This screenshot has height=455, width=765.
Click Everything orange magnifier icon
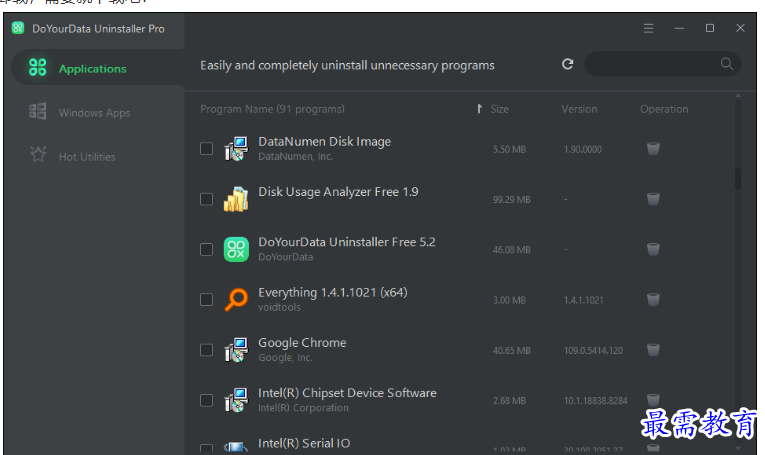tap(236, 299)
